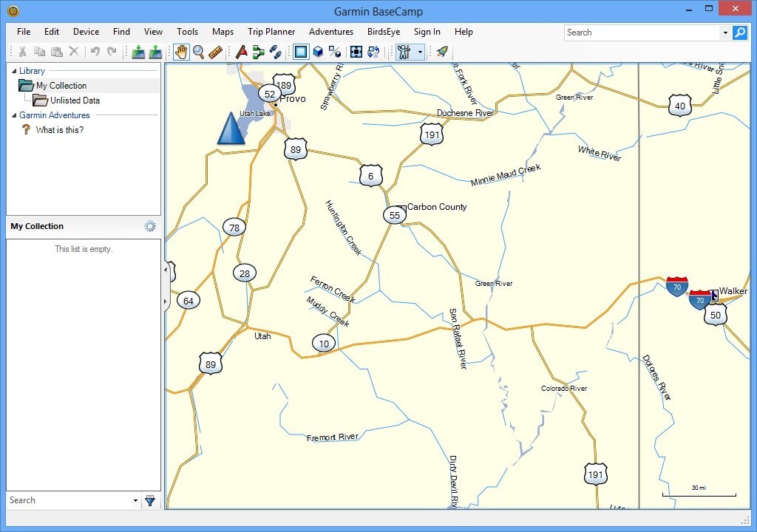Screen dimensions: 757x532
Task: Select the hiking activity profile icon
Action: (x=404, y=52)
